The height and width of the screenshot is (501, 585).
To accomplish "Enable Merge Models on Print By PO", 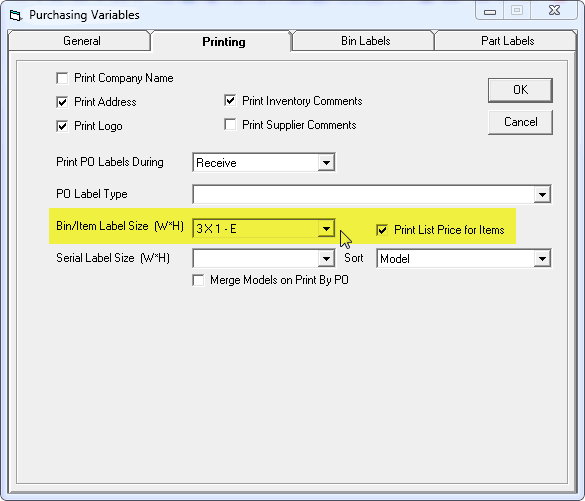I will (198, 280).
